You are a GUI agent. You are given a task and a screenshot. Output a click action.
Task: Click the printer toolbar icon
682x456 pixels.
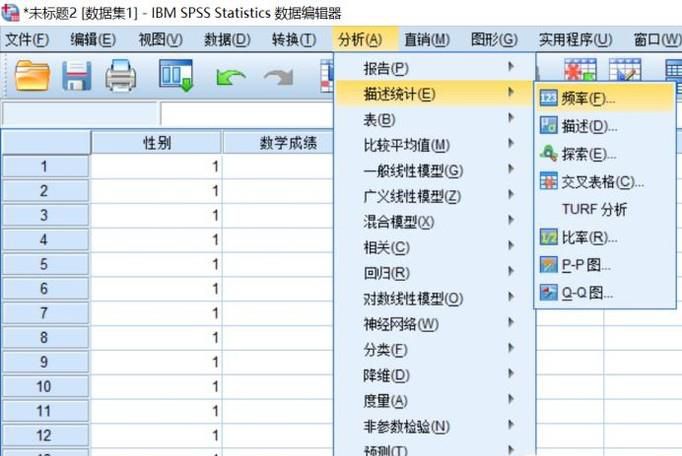pos(122,76)
